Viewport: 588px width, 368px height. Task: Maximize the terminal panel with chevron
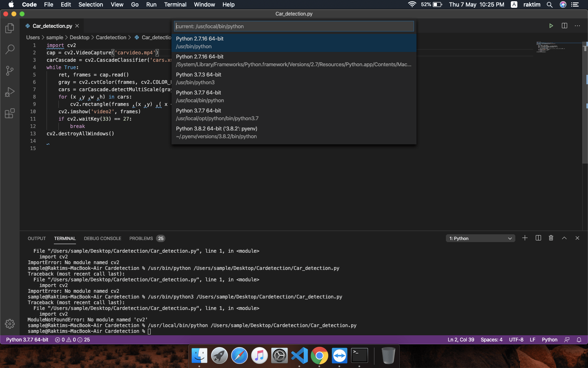(564, 238)
